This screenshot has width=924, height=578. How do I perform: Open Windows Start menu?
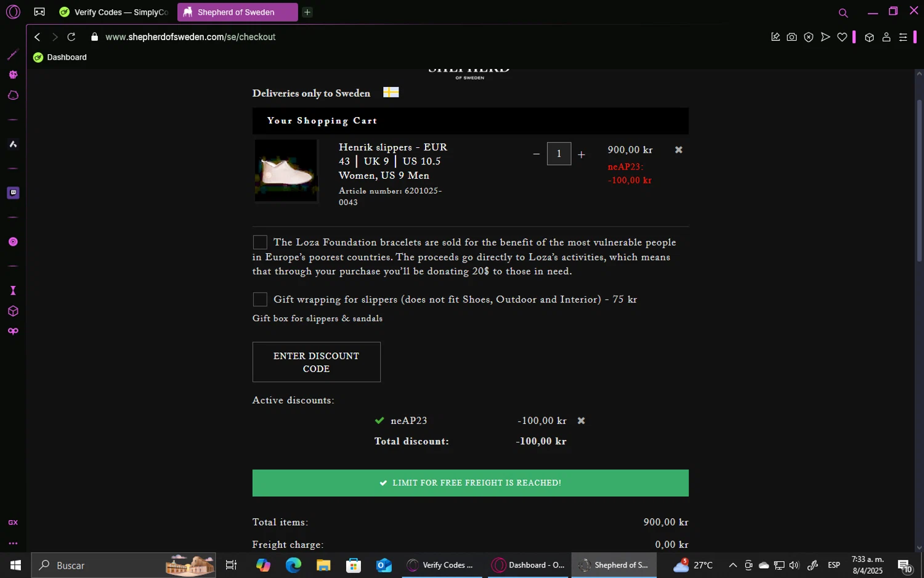(x=15, y=565)
